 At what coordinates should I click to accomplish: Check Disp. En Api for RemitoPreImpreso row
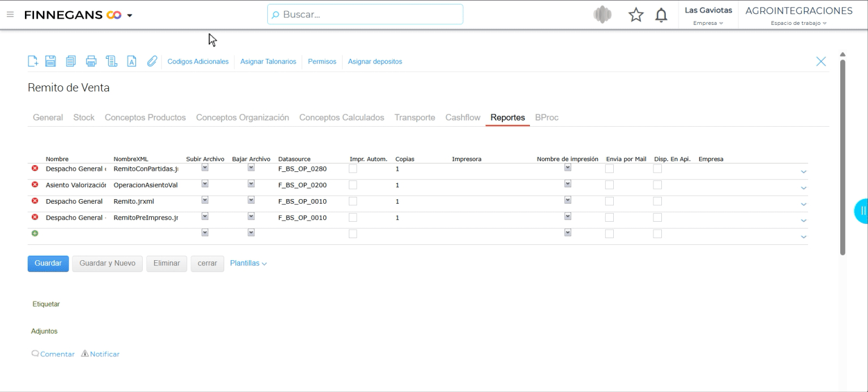click(x=657, y=217)
